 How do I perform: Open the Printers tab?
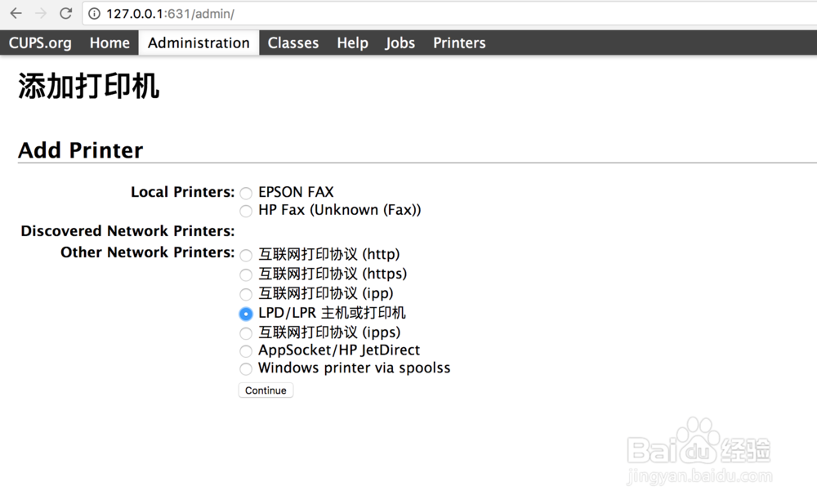459,43
